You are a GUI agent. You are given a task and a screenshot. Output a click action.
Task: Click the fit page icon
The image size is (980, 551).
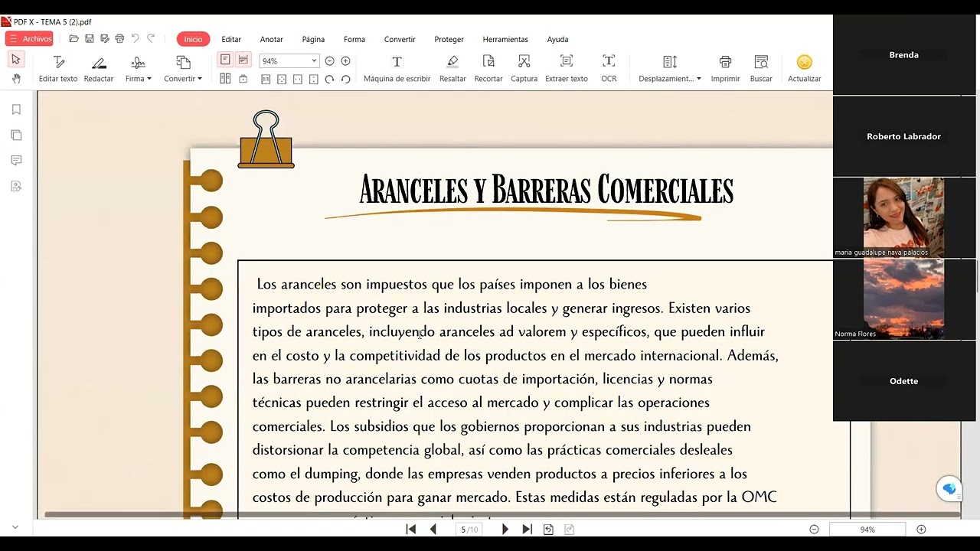tap(282, 79)
